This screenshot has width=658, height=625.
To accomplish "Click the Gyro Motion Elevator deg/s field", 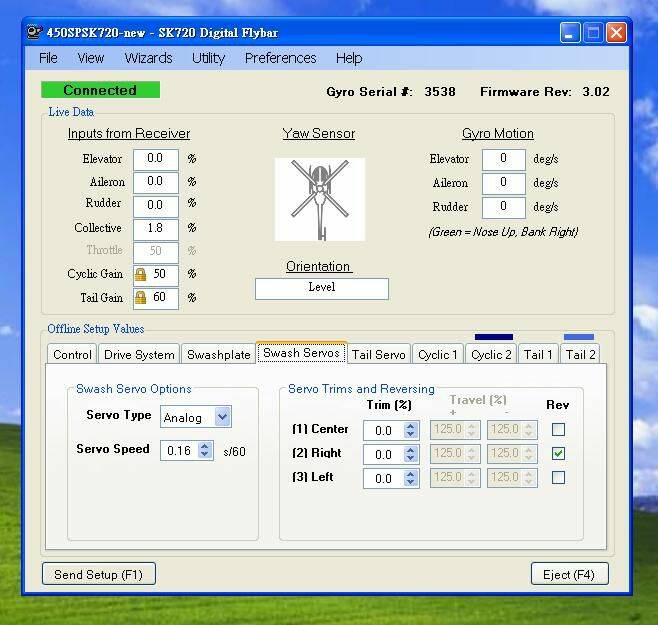I will [x=504, y=160].
